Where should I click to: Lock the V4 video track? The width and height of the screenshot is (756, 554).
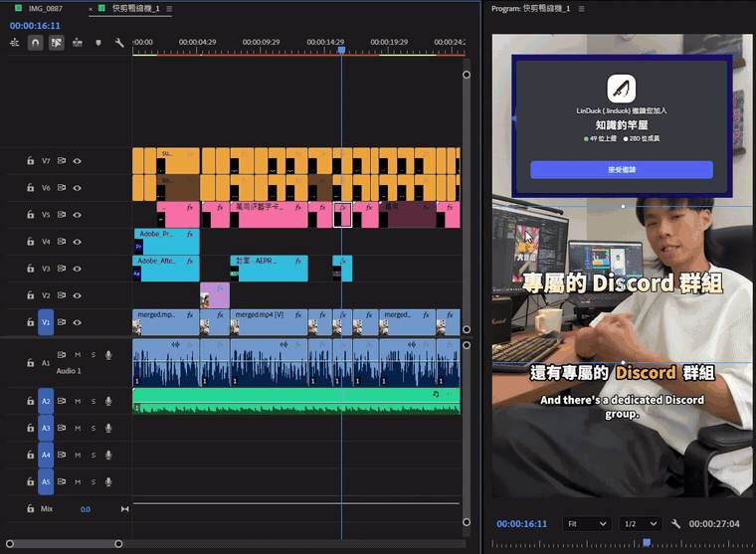pyautogui.click(x=31, y=242)
